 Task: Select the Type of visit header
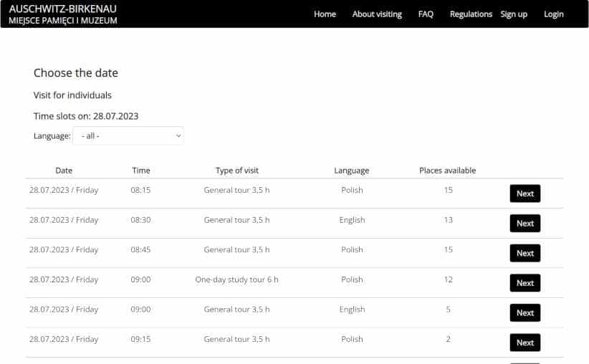[x=237, y=171]
